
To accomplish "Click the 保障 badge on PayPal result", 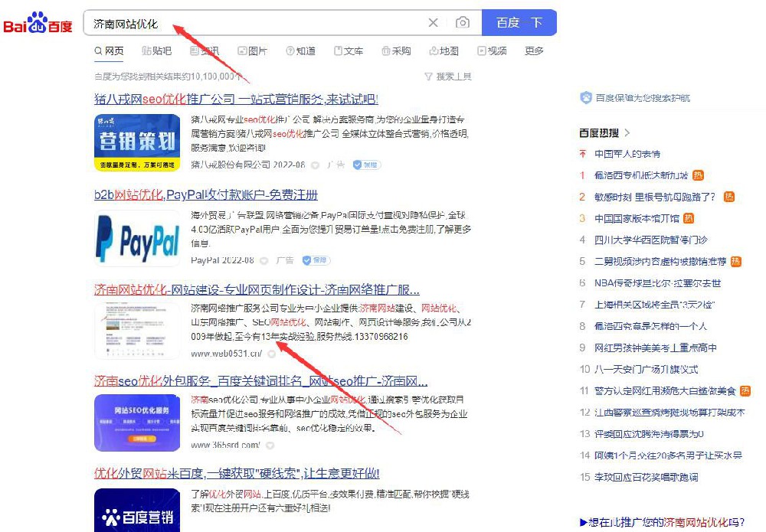I will coord(316,260).
